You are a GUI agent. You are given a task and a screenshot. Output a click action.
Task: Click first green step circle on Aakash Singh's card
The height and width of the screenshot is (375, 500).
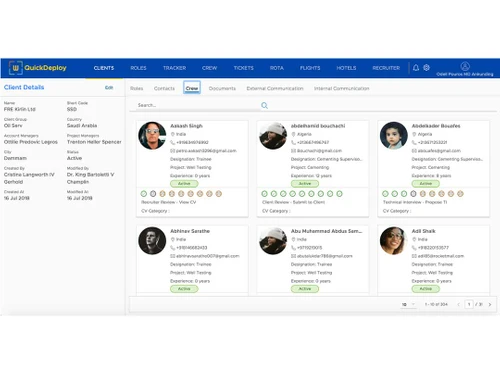tap(144, 194)
